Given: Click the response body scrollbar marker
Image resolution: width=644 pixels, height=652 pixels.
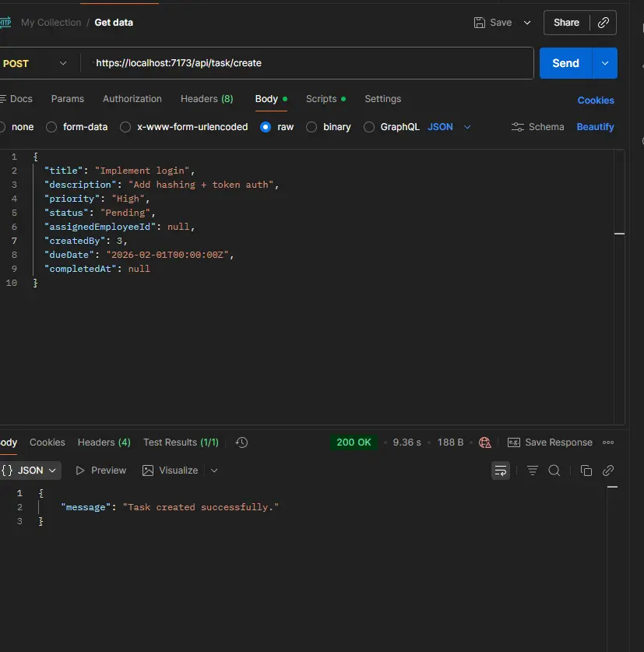Looking at the screenshot, I should (x=612, y=487).
